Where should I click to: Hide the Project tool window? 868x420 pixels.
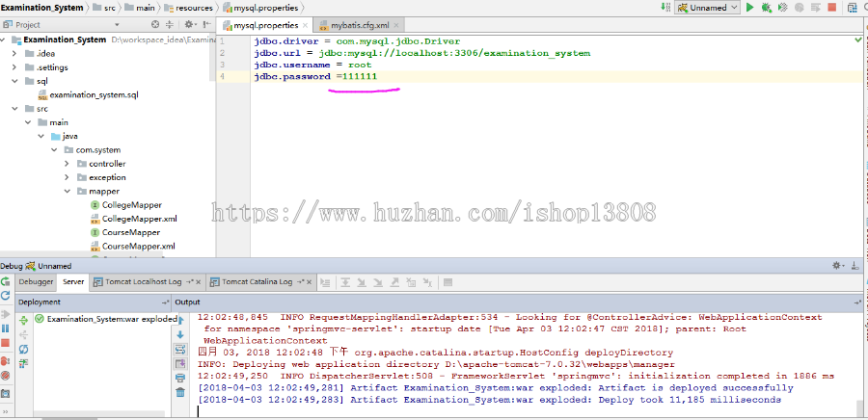(206, 24)
